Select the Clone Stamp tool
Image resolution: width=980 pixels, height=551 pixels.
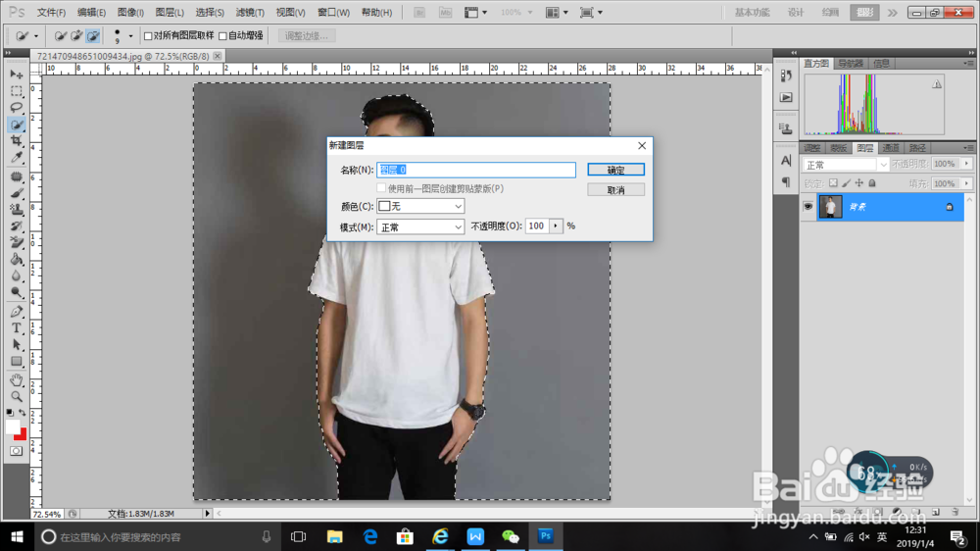[x=17, y=210]
